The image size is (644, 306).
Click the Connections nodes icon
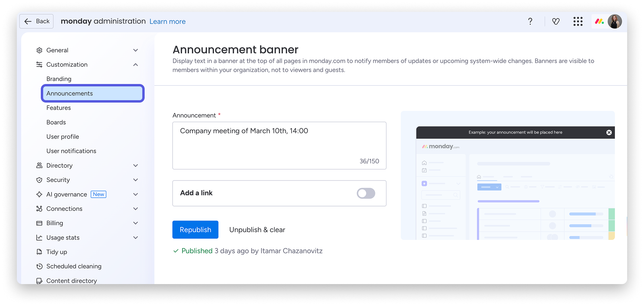[39, 209]
